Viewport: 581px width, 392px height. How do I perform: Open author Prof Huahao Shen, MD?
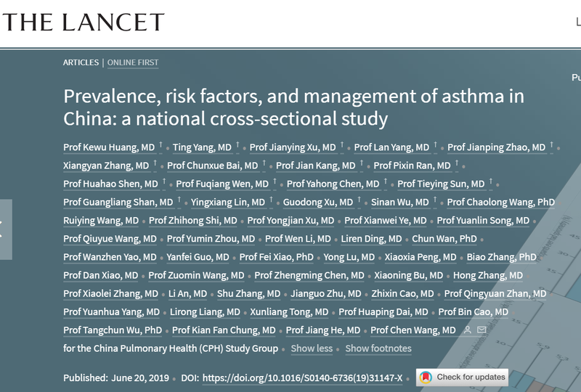click(x=110, y=184)
